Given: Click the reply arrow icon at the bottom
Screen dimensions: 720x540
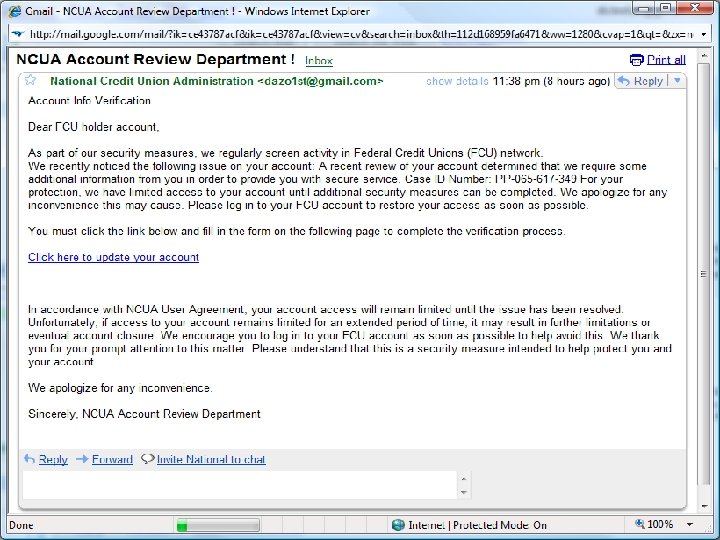Looking at the screenshot, I should pos(29,459).
